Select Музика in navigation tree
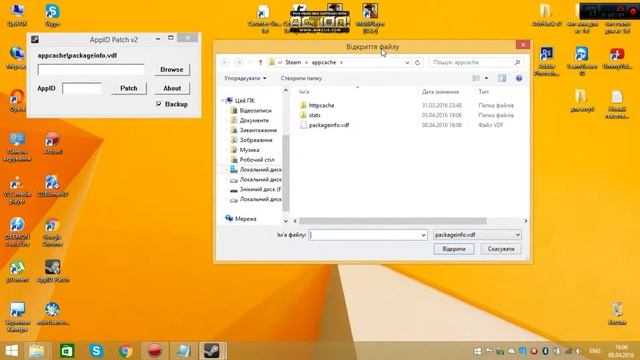The image size is (640, 360). (249, 150)
